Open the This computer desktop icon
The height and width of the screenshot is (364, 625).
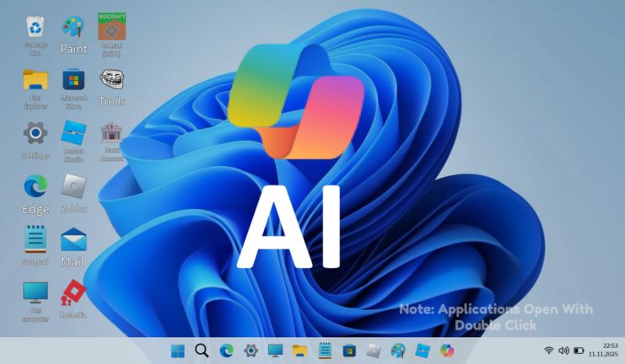(35, 292)
